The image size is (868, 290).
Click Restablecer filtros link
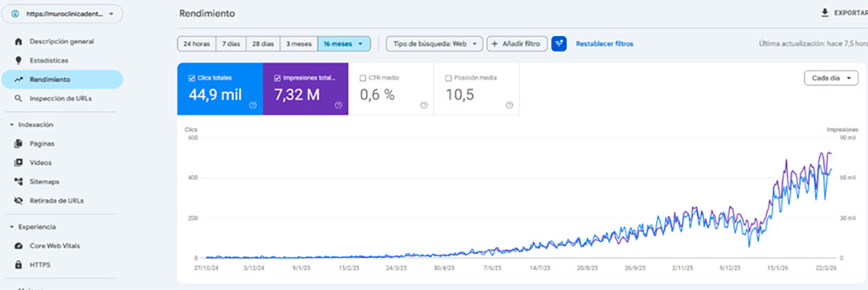604,44
